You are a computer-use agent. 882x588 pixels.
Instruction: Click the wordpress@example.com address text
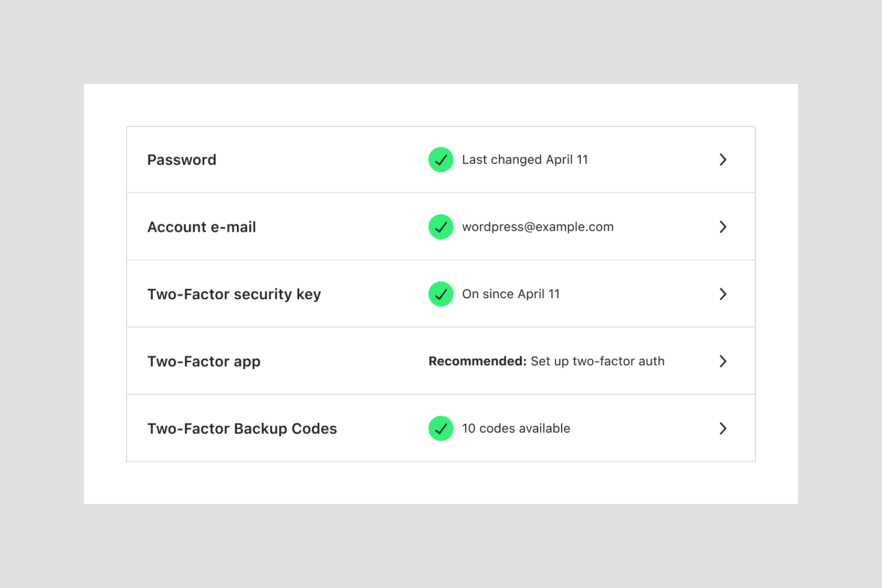click(538, 227)
